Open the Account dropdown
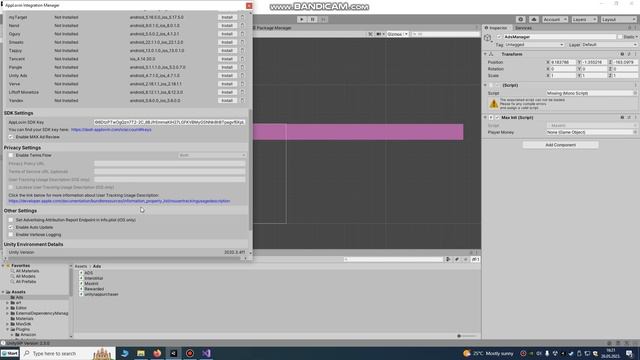 point(555,19)
